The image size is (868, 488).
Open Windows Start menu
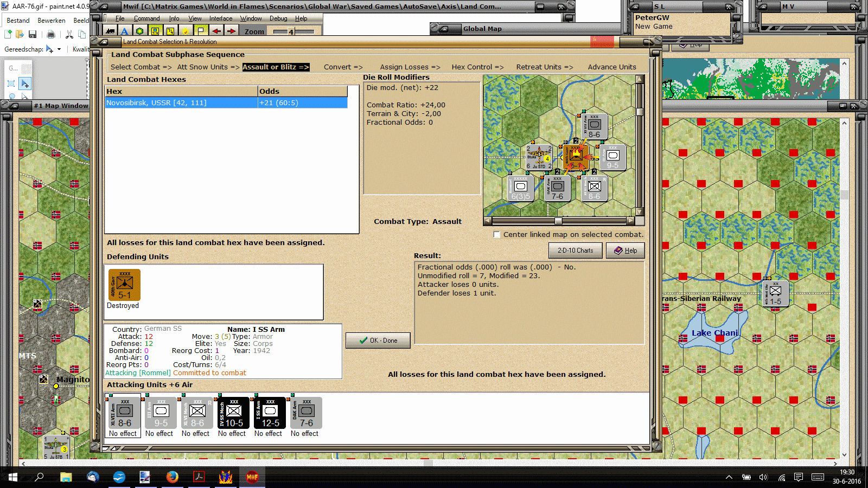13,477
